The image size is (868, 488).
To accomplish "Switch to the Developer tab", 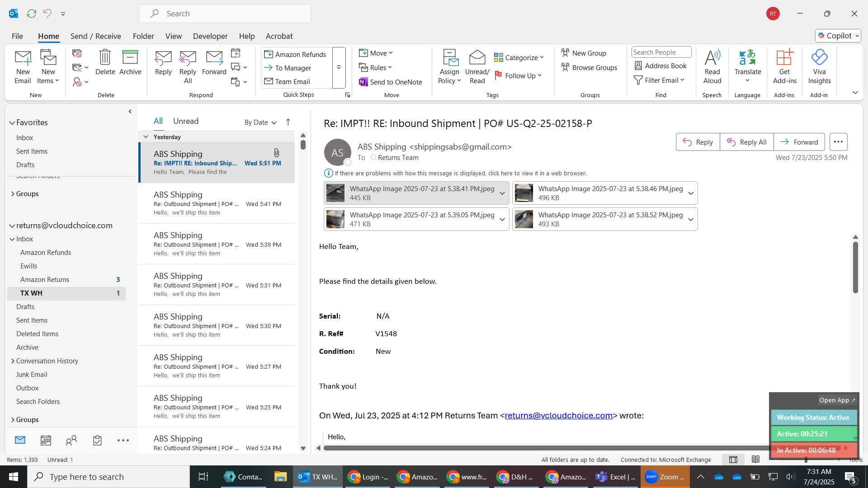I will (x=210, y=36).
